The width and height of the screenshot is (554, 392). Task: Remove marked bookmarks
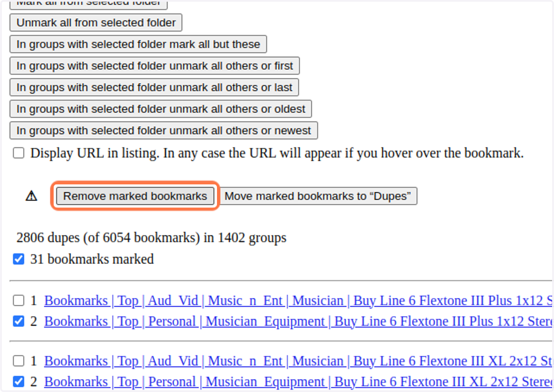[x=135, y=196]
